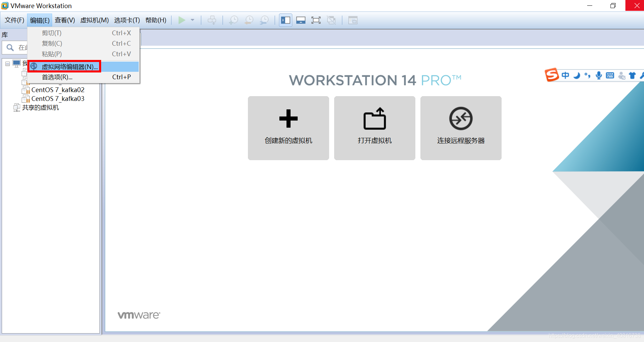The image size is (644, 342).
Task: Click the 创建新的虚拟机 tile
Action: click(289, 128)
